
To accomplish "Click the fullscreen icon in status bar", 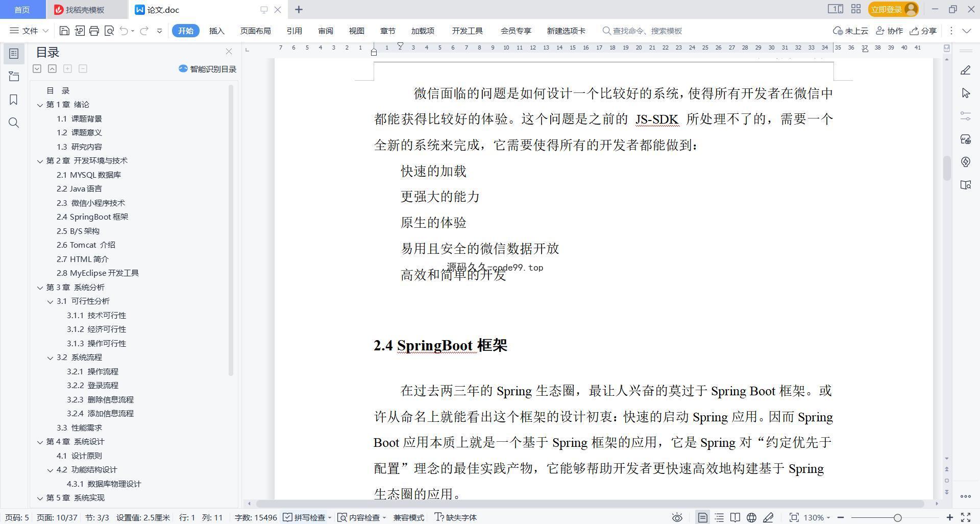I will pos(966,517).
